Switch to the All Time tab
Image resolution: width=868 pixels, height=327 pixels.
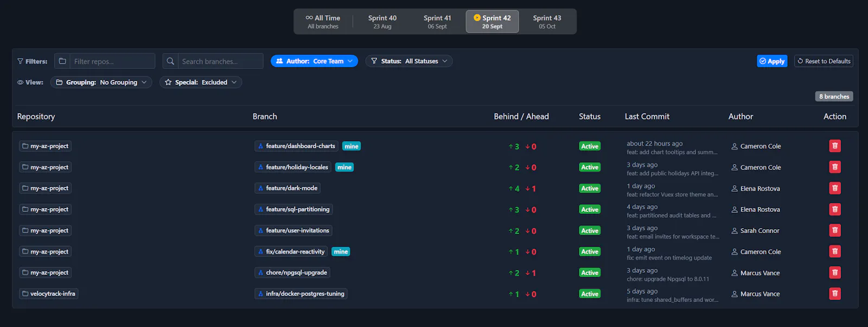point(323,22)
